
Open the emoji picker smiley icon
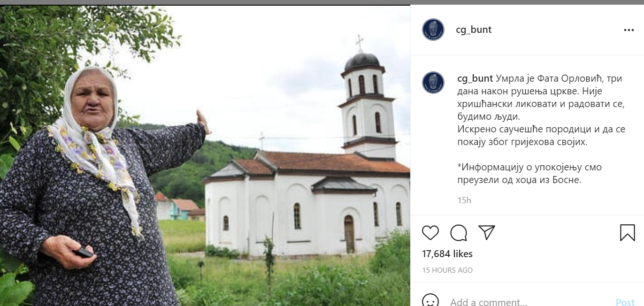click(x=430, y=300)
